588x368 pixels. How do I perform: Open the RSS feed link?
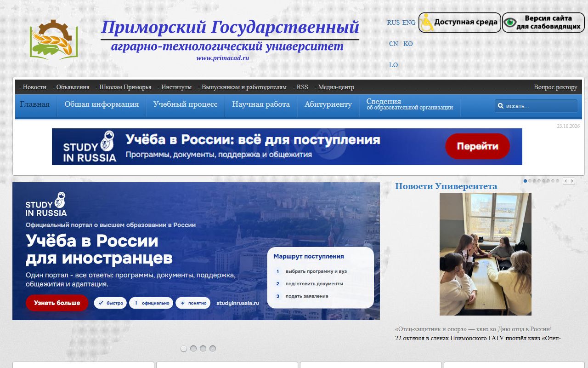coord(302,87)
